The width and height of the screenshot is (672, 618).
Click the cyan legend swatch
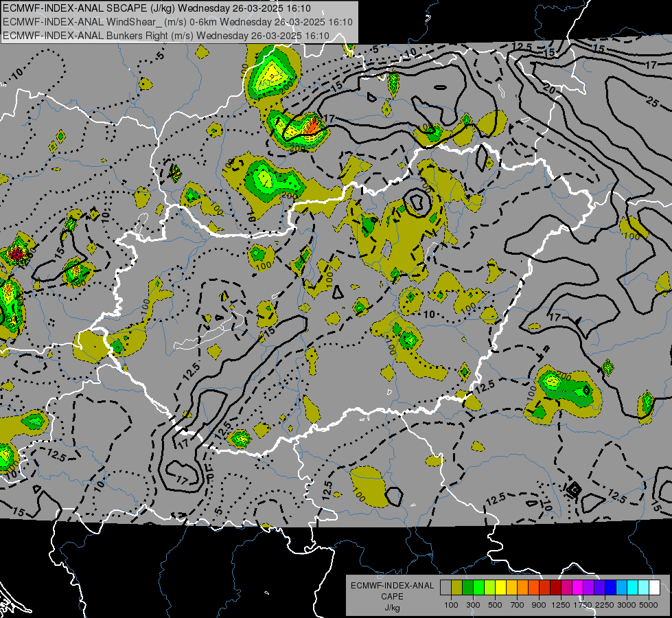[632, 588]
